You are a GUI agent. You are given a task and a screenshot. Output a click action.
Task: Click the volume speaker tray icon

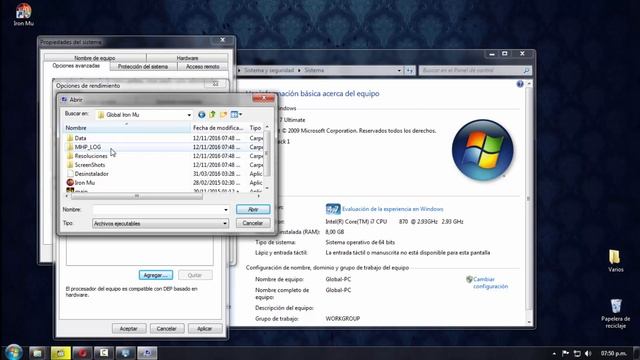588,353
